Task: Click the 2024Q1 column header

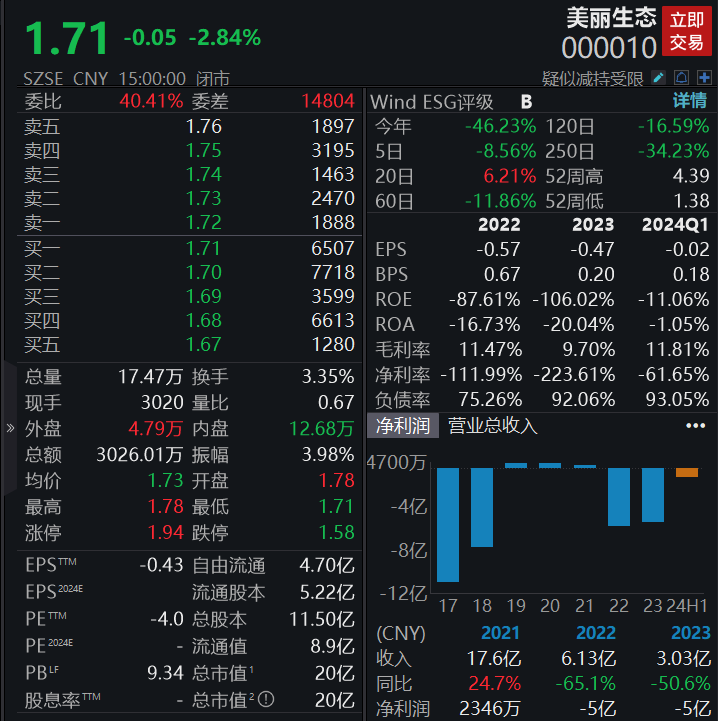Action: (x=674, y=225)
